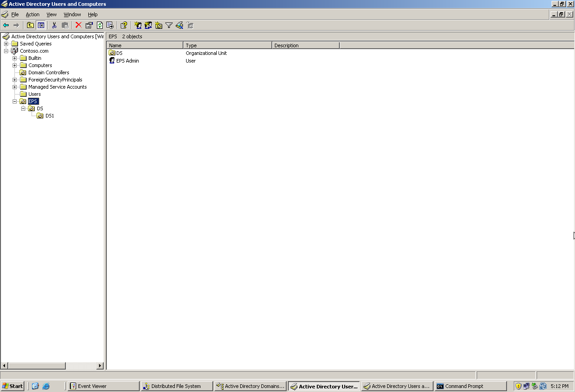Select the Users container in the tree
This screenshot has height=392, width=575.
(x=34, y=94)
